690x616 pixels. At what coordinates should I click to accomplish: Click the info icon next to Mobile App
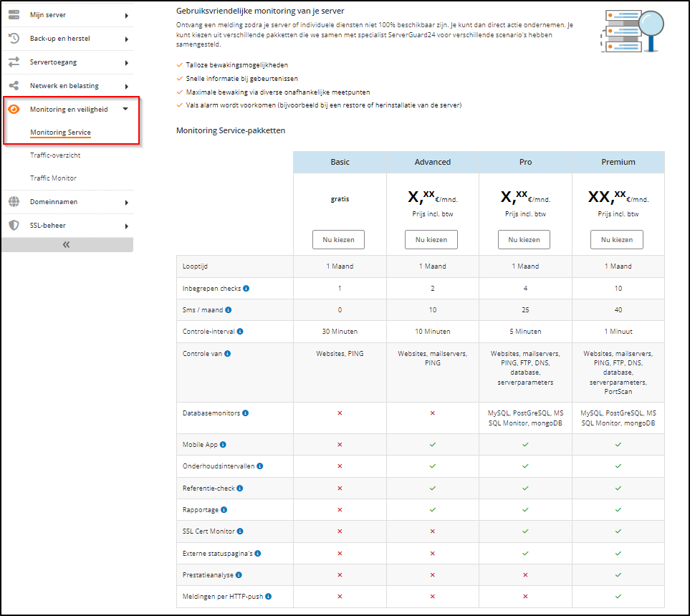[x=224, y=444]
